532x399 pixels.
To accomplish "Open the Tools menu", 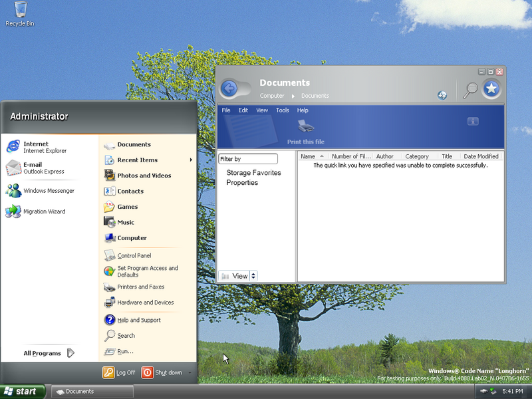I will tap(282, 110).
